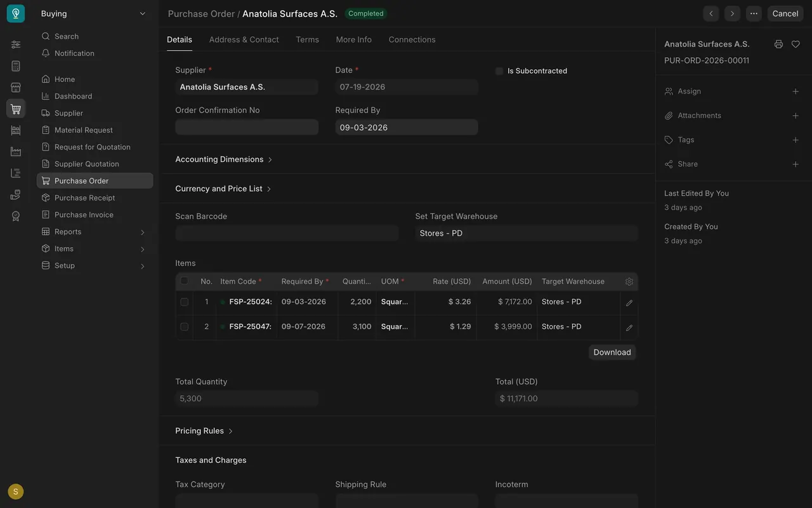Check the row 1 FSP-25024 checkbox
This screenshot has height=508, width=812.
click(184, 302)
